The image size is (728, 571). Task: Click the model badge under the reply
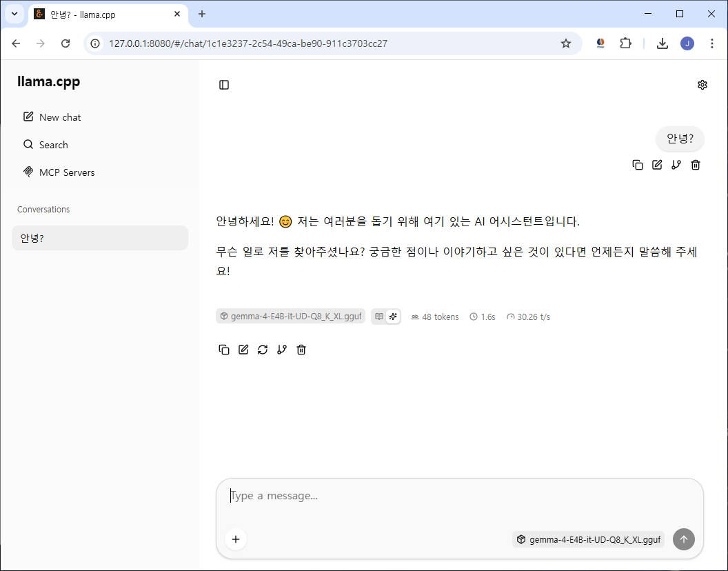[x=291, y=317]
